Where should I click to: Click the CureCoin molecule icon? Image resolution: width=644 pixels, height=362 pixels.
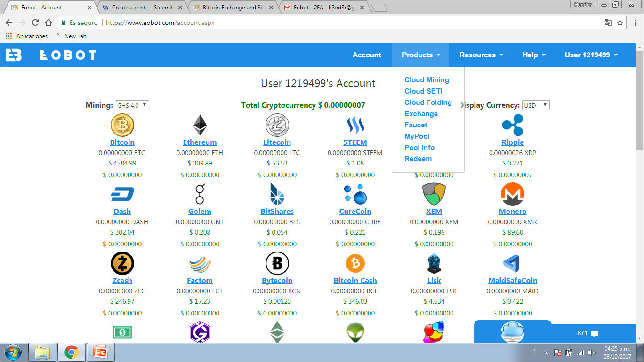tap(355, 194)
